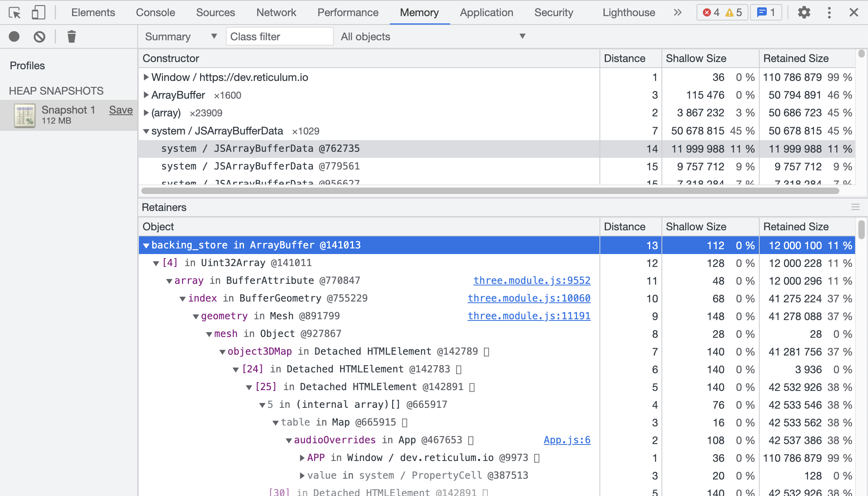Viewport: 868px width, 496px height.
Task: Toggle the device emulation toolbar
Action: [x=38, y=12]
